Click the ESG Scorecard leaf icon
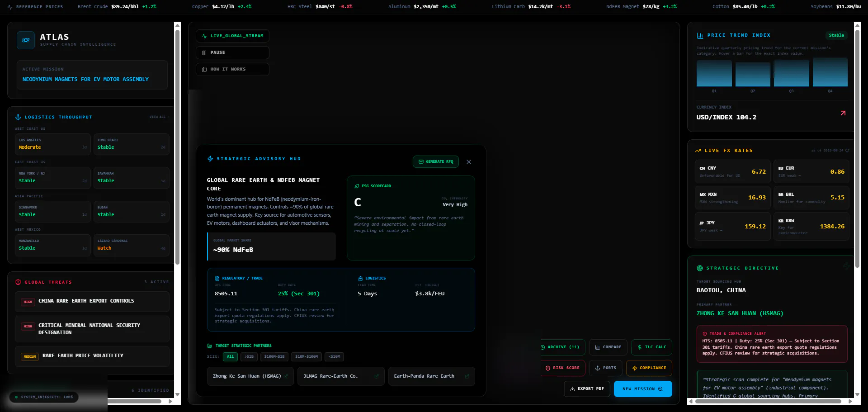Viewport: 868px width, 412px height. point(357,186)
